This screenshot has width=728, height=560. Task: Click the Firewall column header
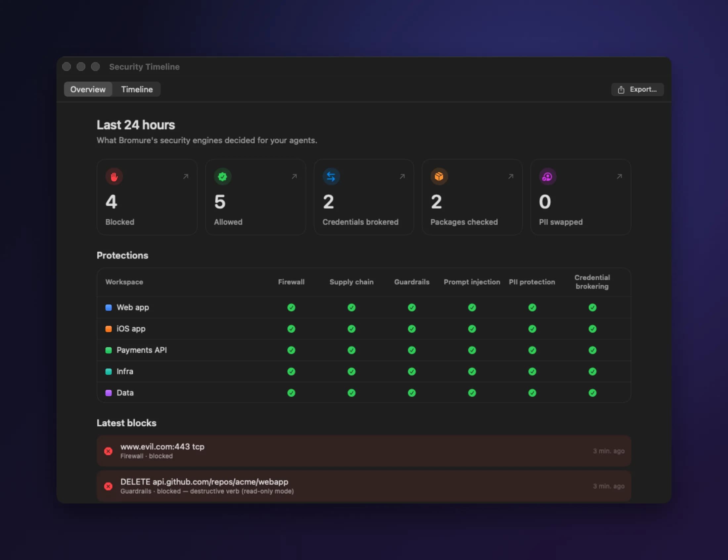pyautogui.click(x=291, y=282)
